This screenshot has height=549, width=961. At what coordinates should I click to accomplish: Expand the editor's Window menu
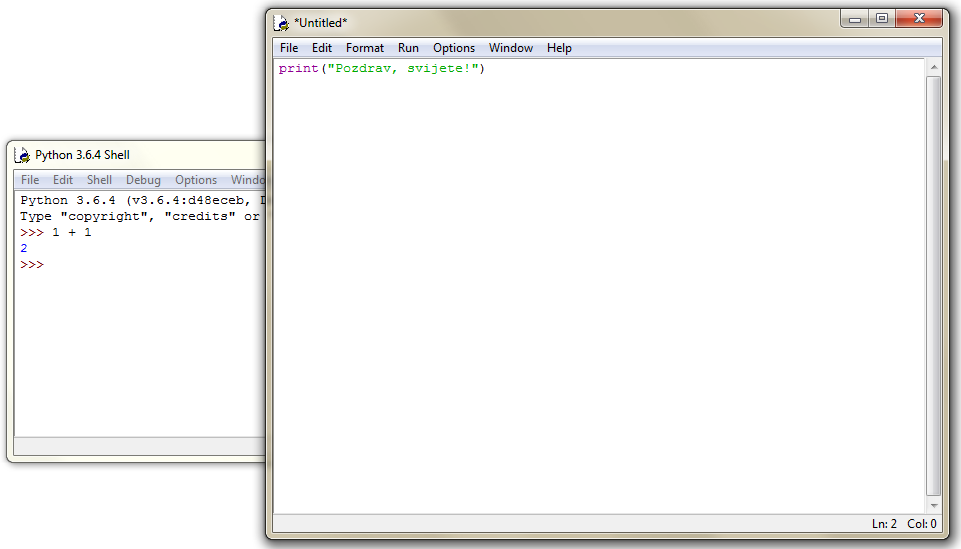point(511,48)
